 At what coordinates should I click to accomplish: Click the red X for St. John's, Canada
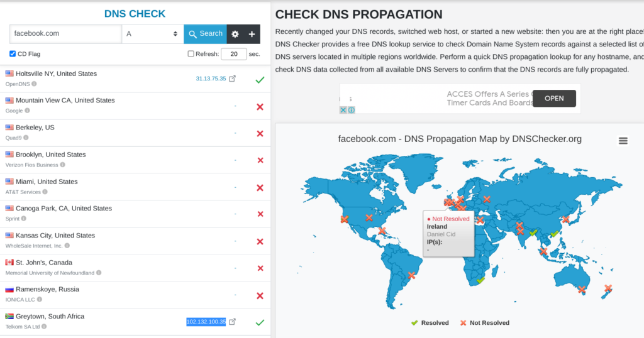260,268
